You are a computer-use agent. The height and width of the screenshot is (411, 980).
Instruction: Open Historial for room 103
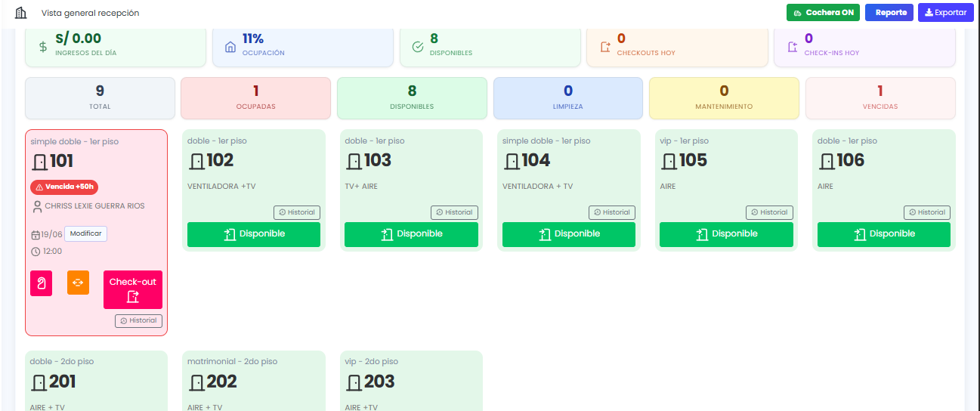[454, 212]
